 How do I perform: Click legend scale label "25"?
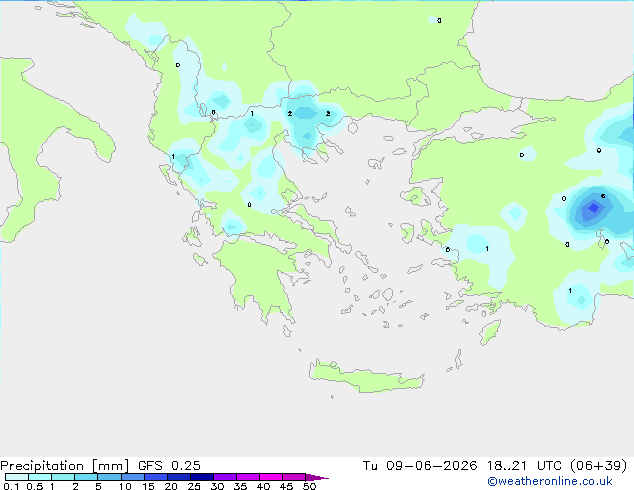click(x=194, y=486)
